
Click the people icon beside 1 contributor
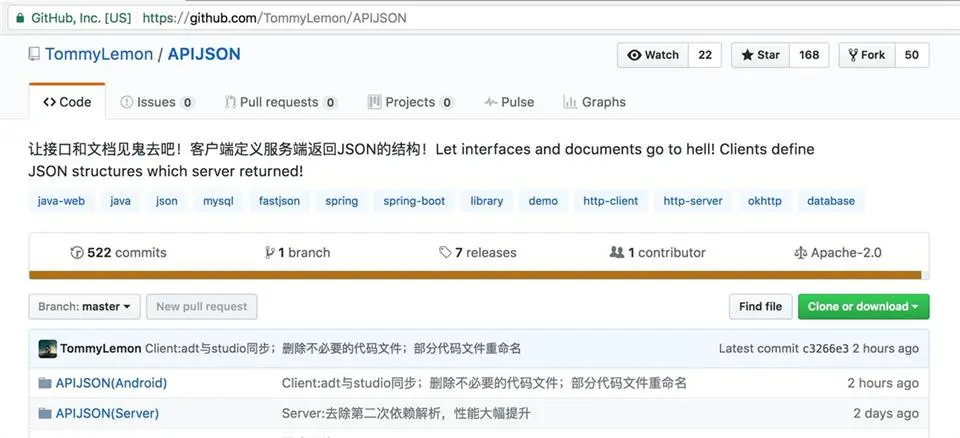617,252
